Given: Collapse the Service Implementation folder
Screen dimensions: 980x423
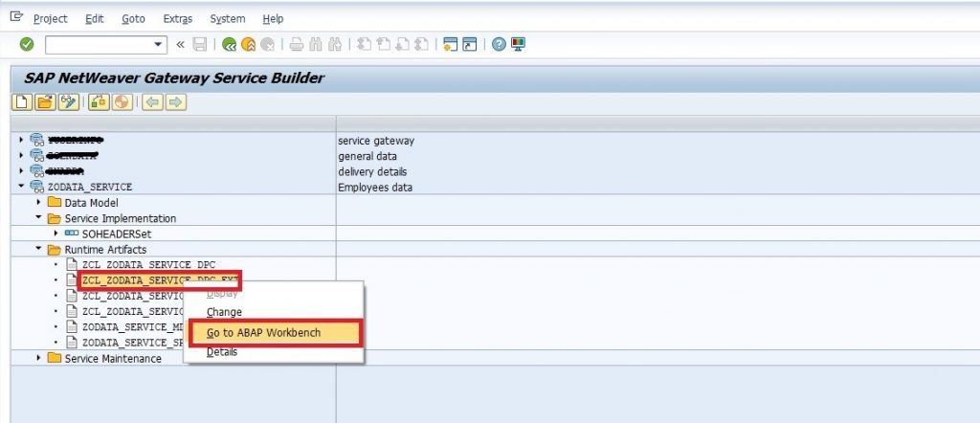Looking at the screenshot, I should [38, 218].
